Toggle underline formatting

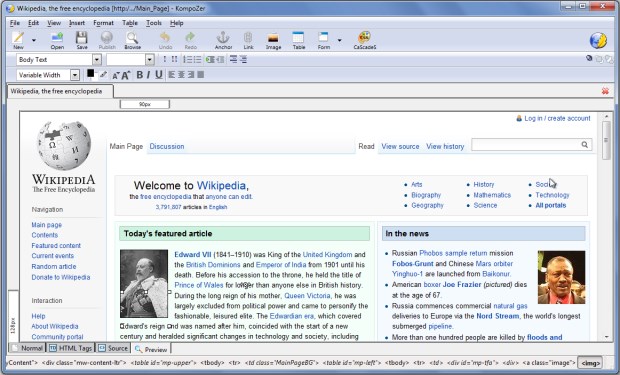[x=159, y=75]
